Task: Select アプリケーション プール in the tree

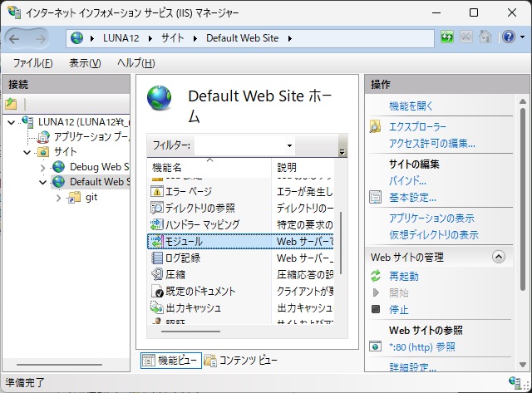Action: click(x=91, y=136)
